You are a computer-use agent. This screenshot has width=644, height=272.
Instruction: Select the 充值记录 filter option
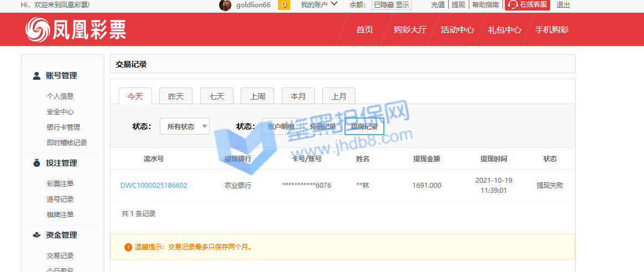pyautogui.click(x=322, y=126)
